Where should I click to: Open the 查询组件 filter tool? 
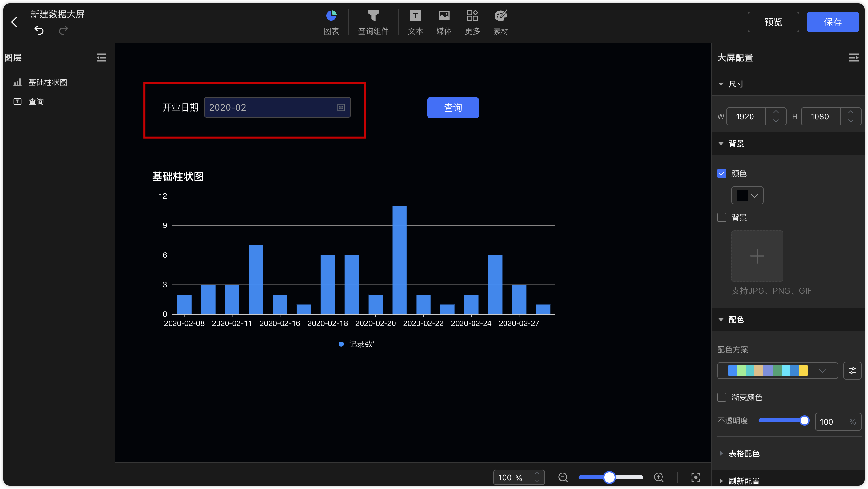click(x=373, y=22)
